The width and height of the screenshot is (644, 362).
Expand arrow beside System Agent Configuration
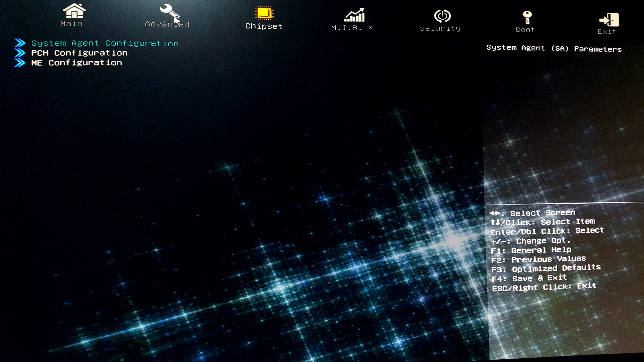tap(20, 43)
